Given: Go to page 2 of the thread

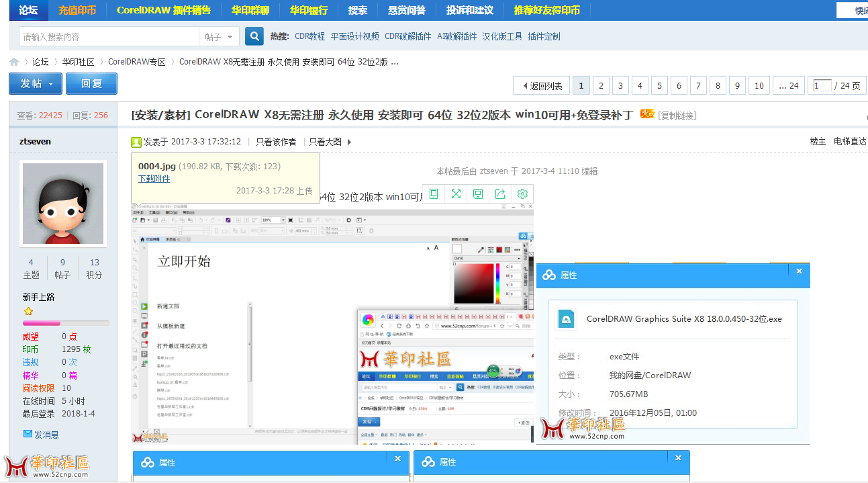Looking at the screenshot, I should pyautogui.click(x=601, y=85).
